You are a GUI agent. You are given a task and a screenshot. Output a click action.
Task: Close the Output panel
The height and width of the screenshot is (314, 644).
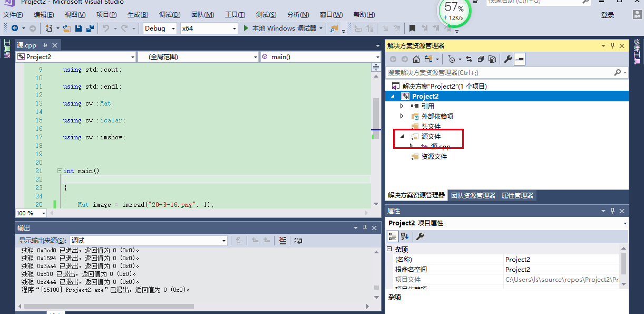point(374,228)
